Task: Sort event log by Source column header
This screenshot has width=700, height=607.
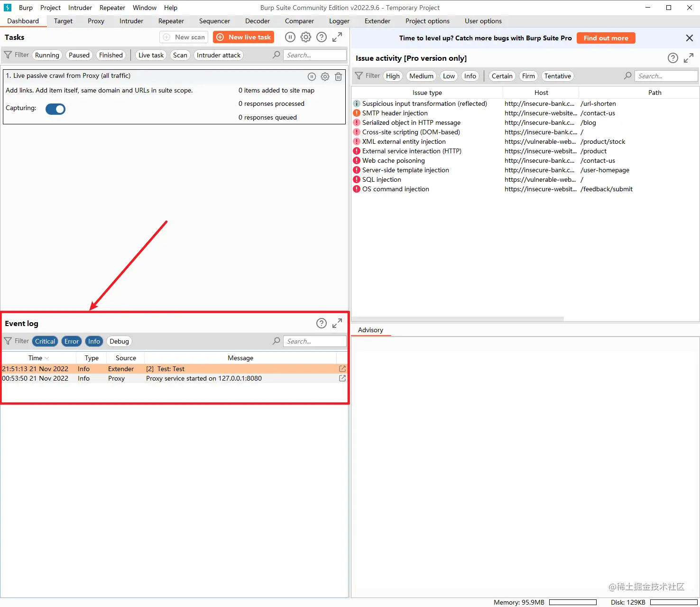Action: [126, 358]
